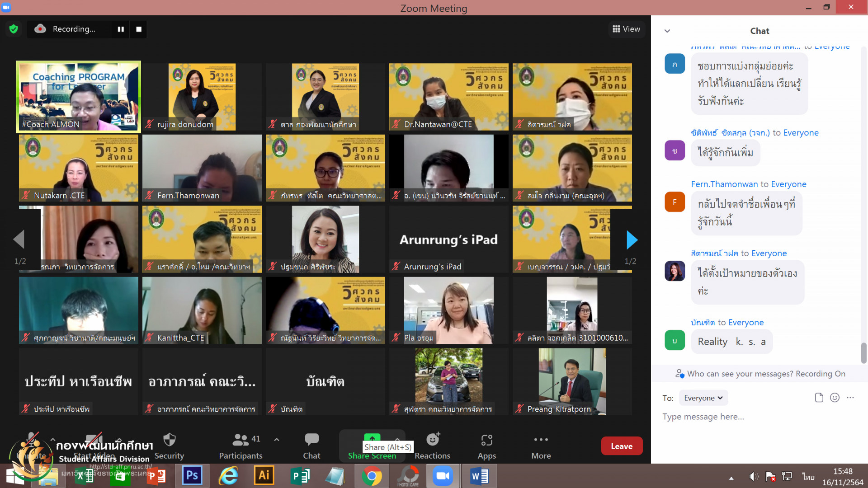Click the green encryption shield icon
Image resolution: width=868 pixels, height=488 pixels.
pos(14,29)
